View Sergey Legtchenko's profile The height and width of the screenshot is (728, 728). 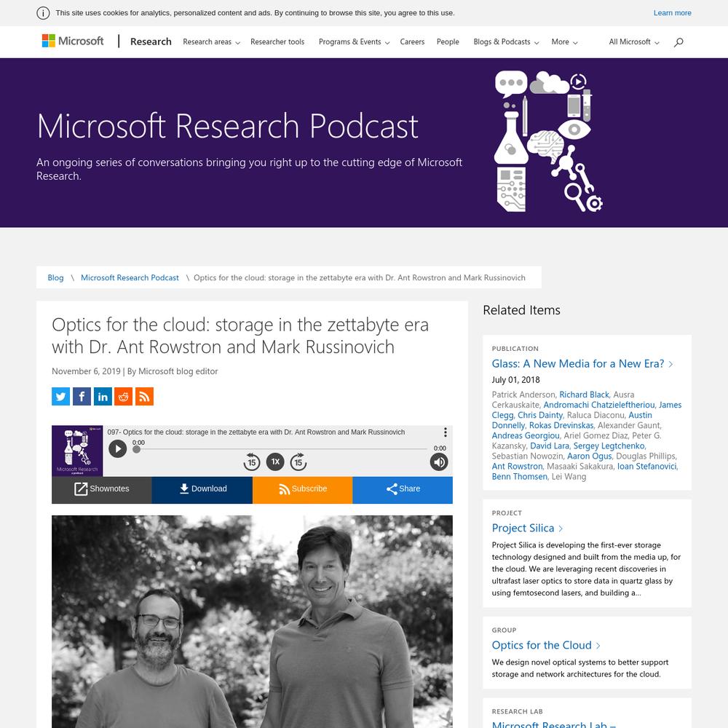tap(609, 446)
